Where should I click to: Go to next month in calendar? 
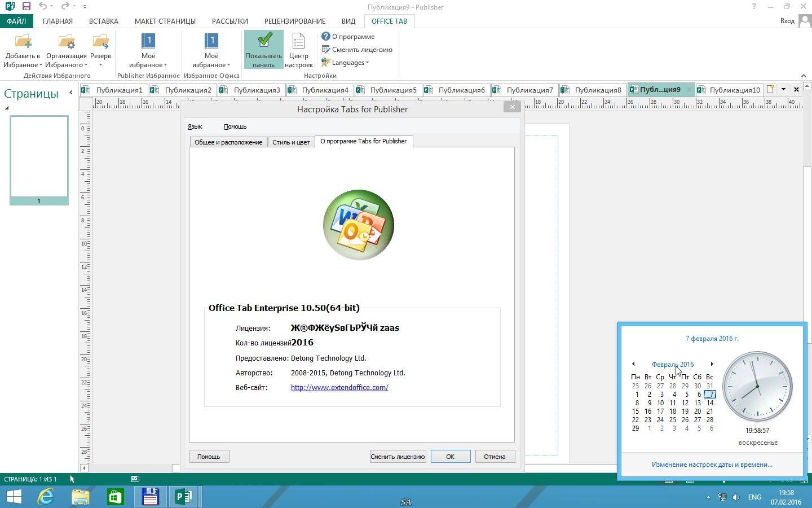tap(712, 364)
